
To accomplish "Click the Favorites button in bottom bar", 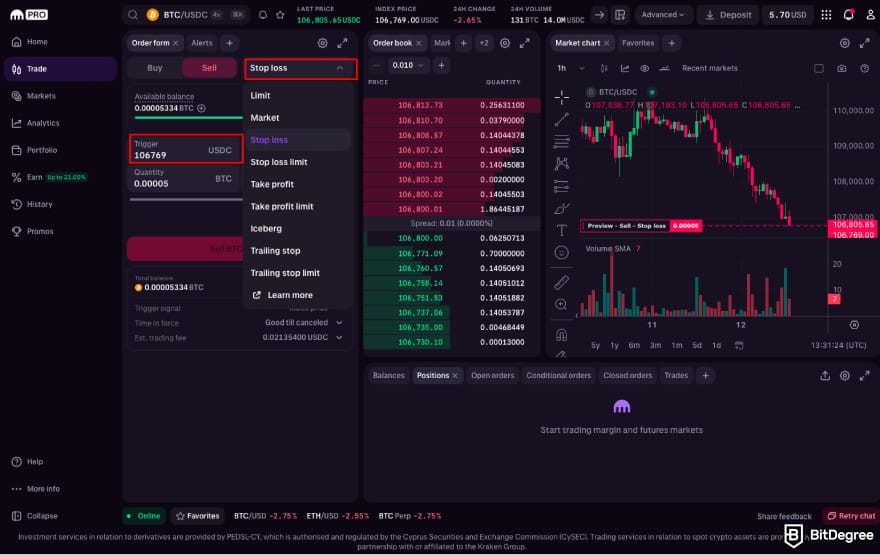I will [198, 516].
